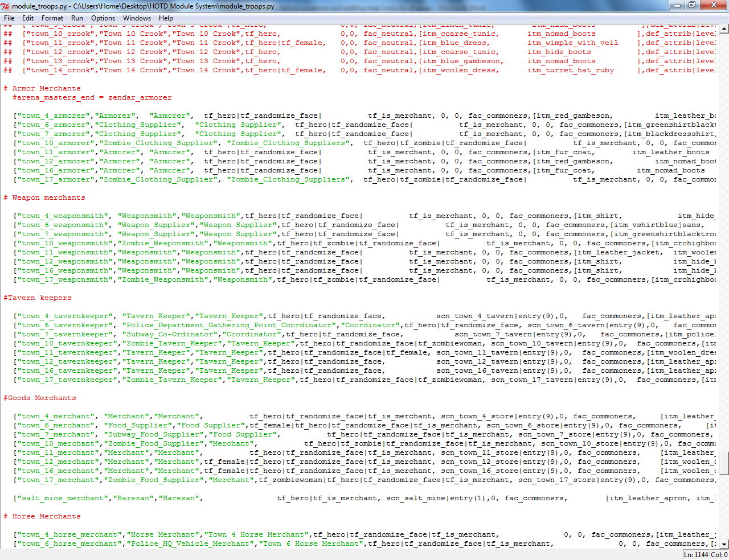Click the "town_4_armorer" string
Image resolution: width=729 pixels, height=560 pixels.
(54, 116)
